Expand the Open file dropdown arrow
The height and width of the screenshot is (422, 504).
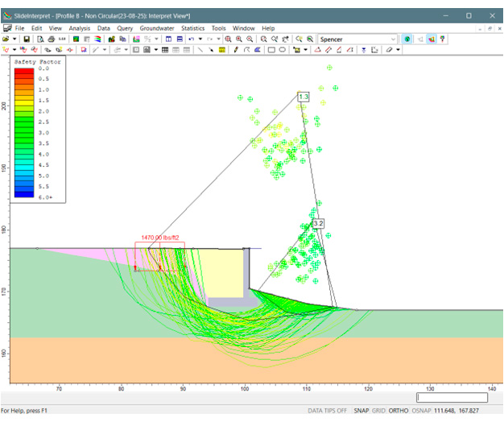pos(14,39)
